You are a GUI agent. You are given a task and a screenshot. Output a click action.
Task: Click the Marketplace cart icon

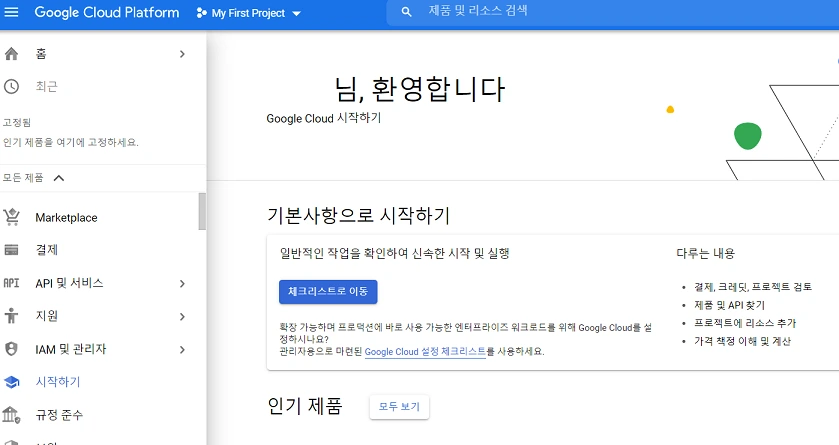click(11, 217)
